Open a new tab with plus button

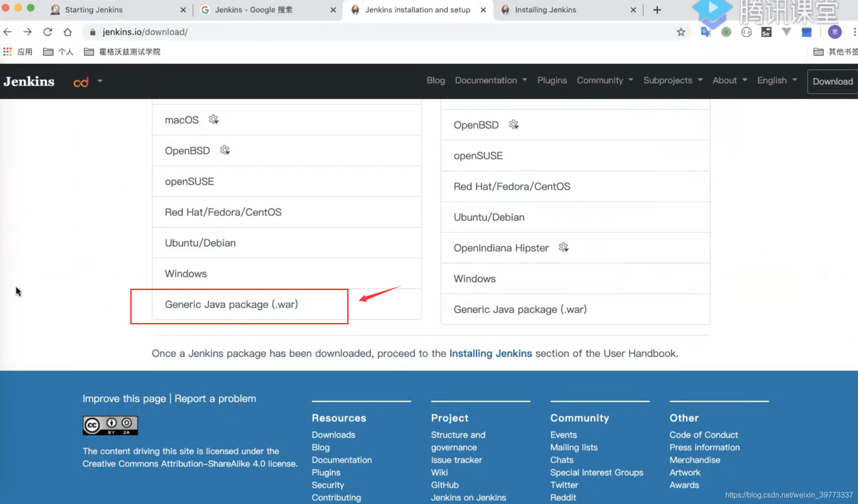[657, 10]
